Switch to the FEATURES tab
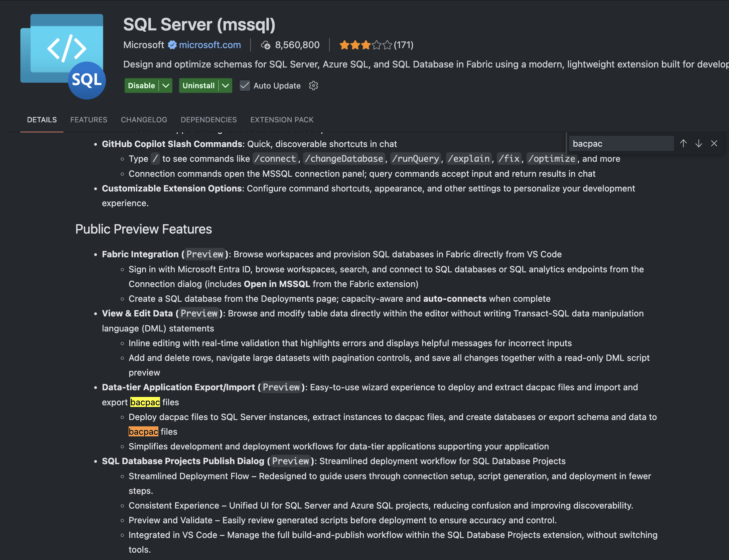The width and height of the screenshot is (729, 560). (89, 120)
